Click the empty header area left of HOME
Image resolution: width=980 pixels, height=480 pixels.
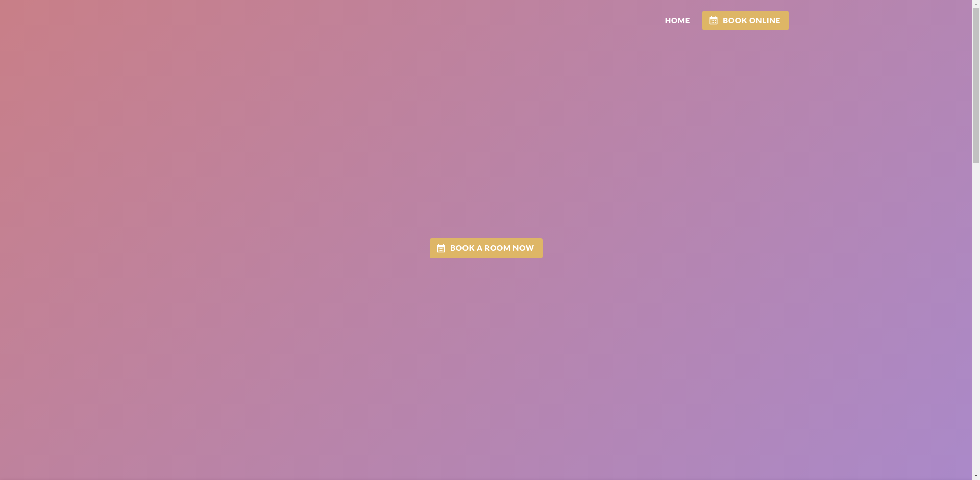click(x=357, y=20)
